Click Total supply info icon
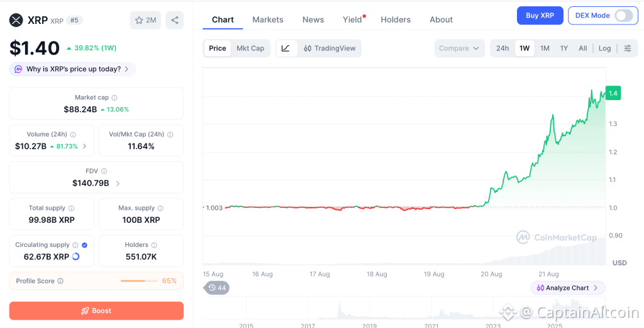Viewport: 644px width, 328px height. click(x=72, y=208)
